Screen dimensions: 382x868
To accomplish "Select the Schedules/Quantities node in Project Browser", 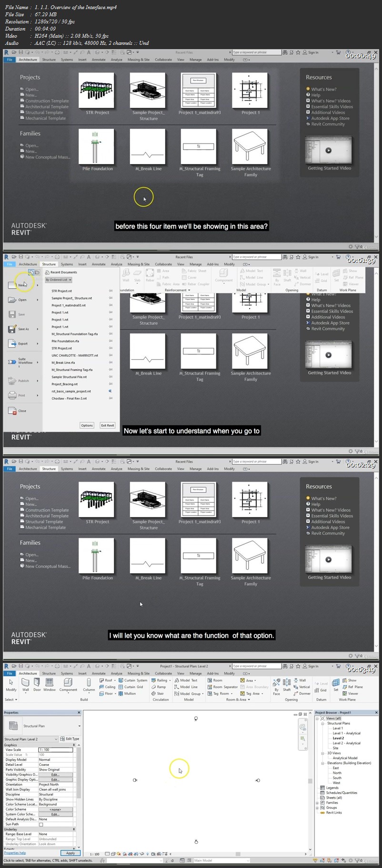I will 342,793.
